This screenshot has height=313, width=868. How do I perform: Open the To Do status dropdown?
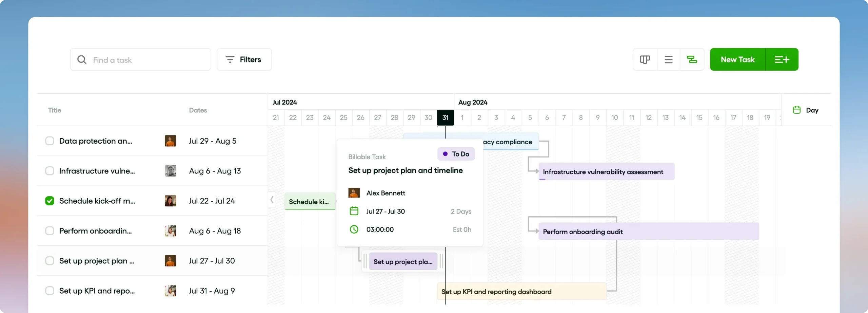pos(456,154)
